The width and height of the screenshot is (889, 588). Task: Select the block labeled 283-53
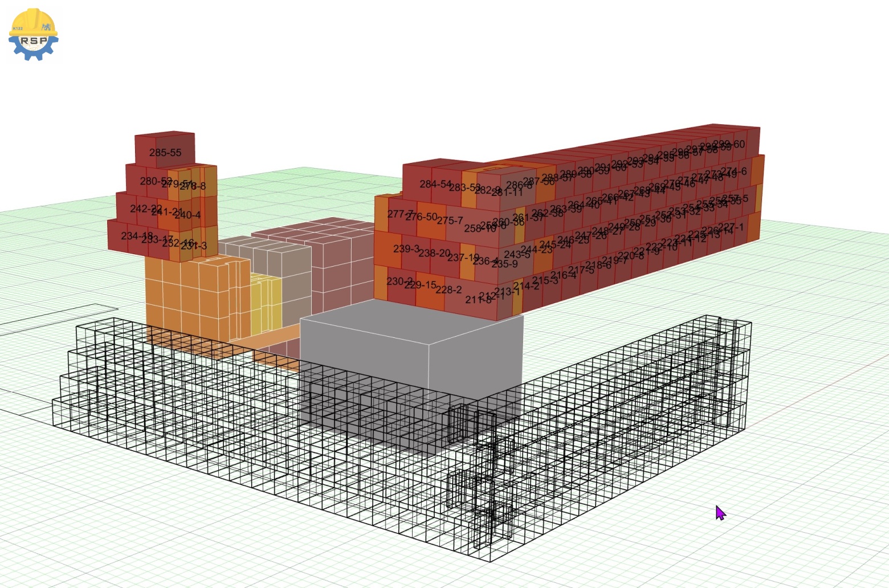(464, 187)
